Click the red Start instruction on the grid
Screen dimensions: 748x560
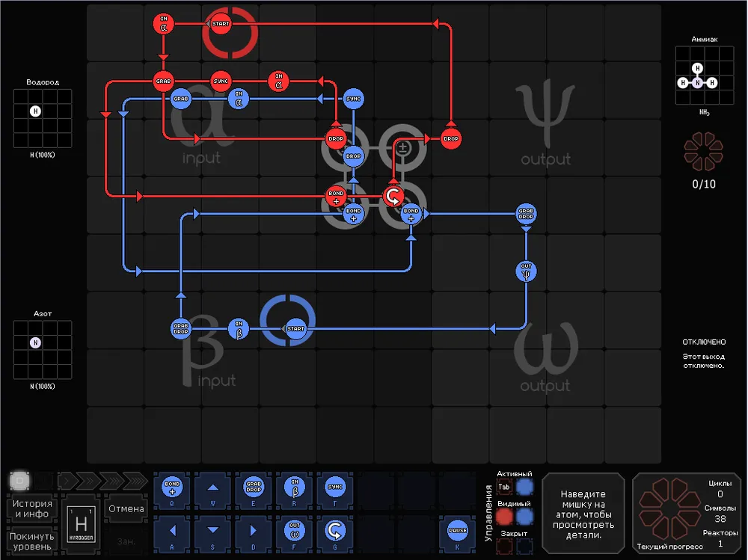[220, 24]
